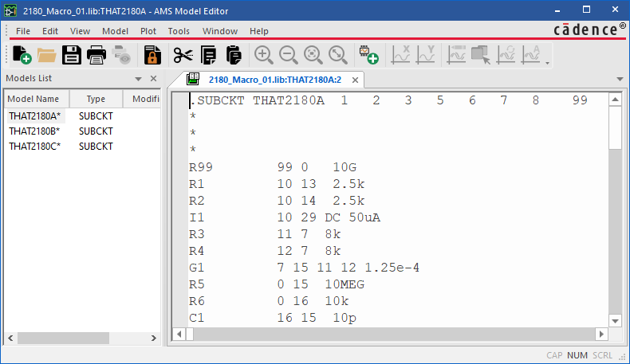Click the .SUBCKT THAT2180A line
The height and width of the screenshot is (364, 630).
[388, 100]
